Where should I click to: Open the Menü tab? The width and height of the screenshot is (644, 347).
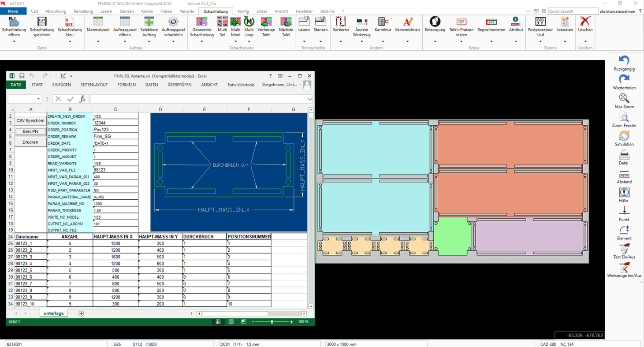pos(13,11)
